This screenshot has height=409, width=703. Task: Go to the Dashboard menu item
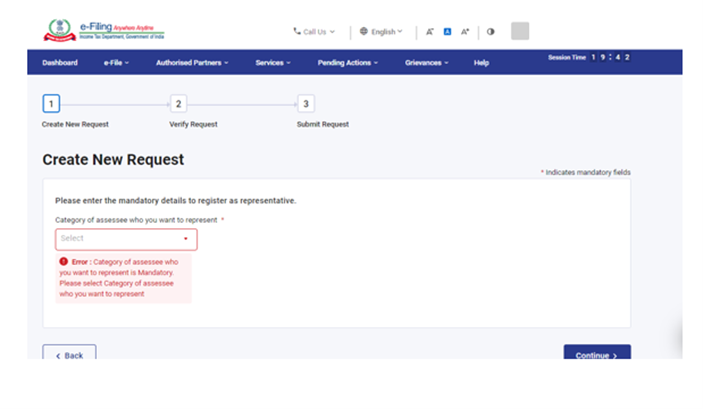pyautogui.click(x=60, y=63)
